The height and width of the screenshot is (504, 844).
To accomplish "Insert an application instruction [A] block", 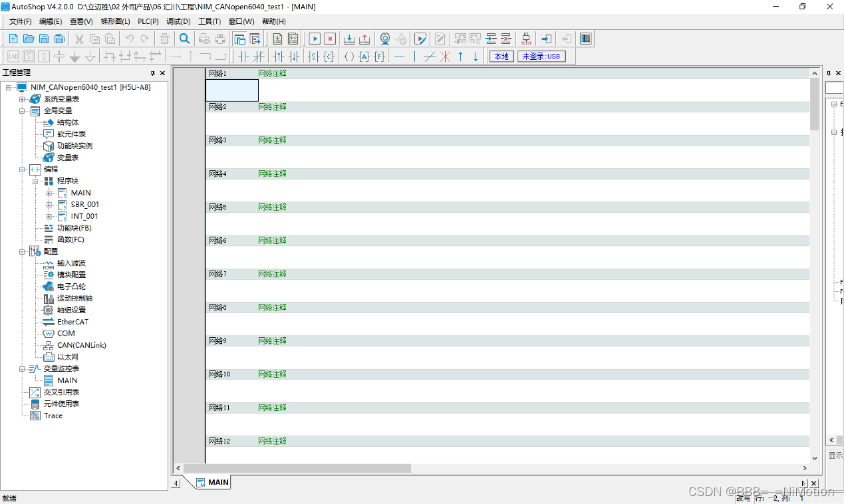I will coord(364,57).
